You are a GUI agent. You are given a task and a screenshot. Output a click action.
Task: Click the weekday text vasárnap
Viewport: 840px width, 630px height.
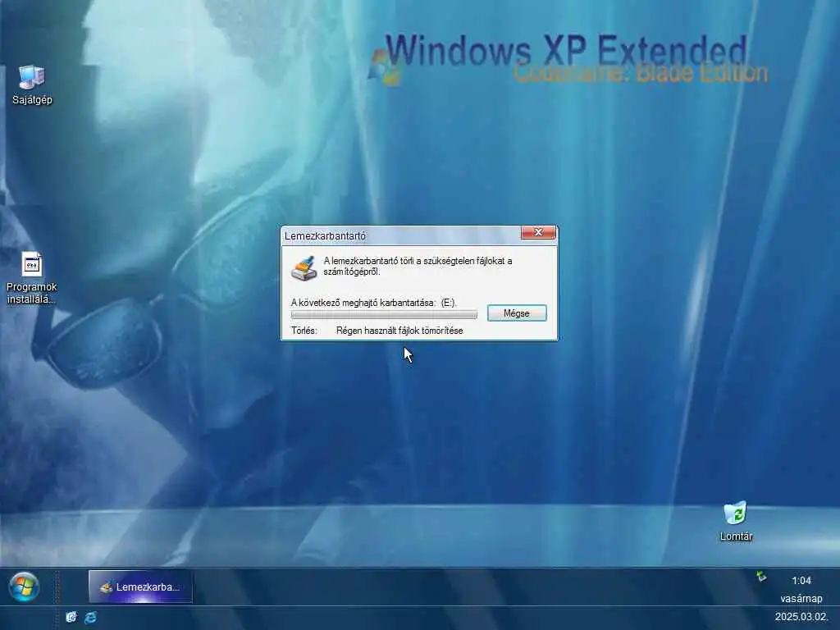pyautogui.click(x=801, y=598)
